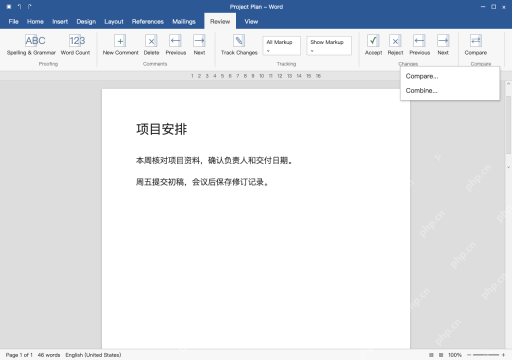Click Delete in the Comments group
This screenshot has width=512, height=360.
tap(151, 45)
